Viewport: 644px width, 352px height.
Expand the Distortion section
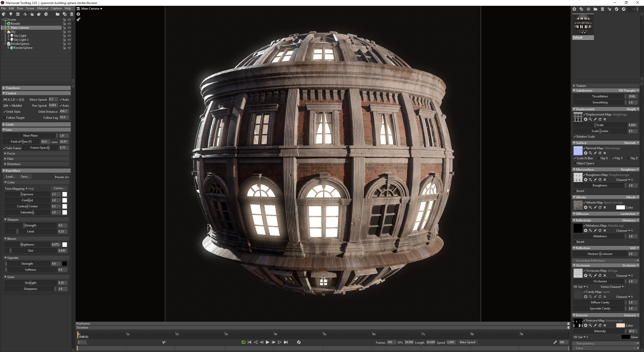pos(36,164)
